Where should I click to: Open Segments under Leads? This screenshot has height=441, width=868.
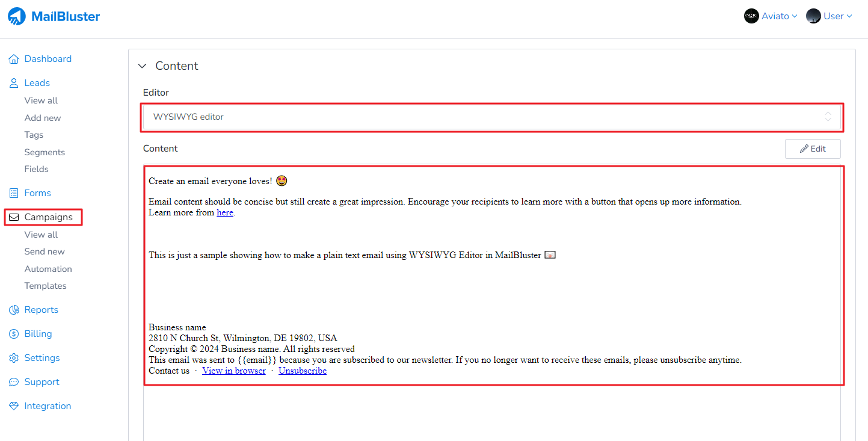point(45,152)
